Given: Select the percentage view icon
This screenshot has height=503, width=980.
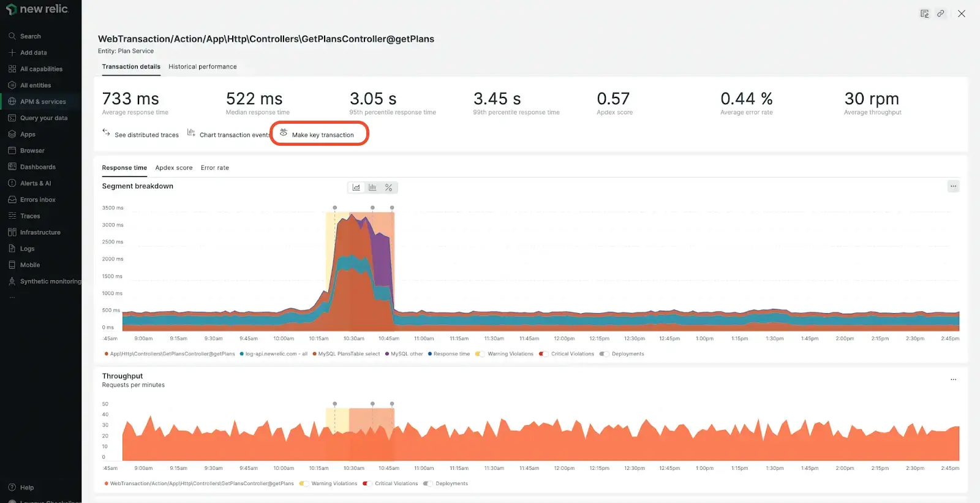Looking at the screenshot, I should tap(388, 187).
